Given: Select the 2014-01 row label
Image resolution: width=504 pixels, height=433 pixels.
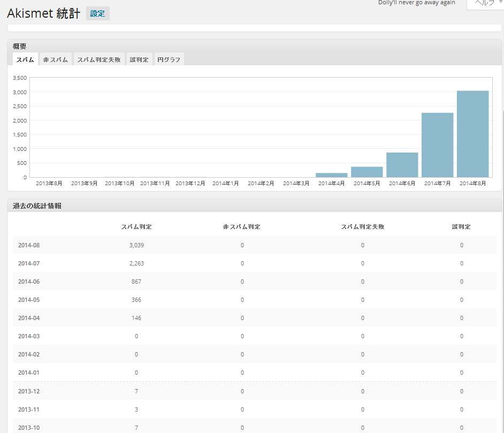Looking at the screenshot, I should point(29,373).
